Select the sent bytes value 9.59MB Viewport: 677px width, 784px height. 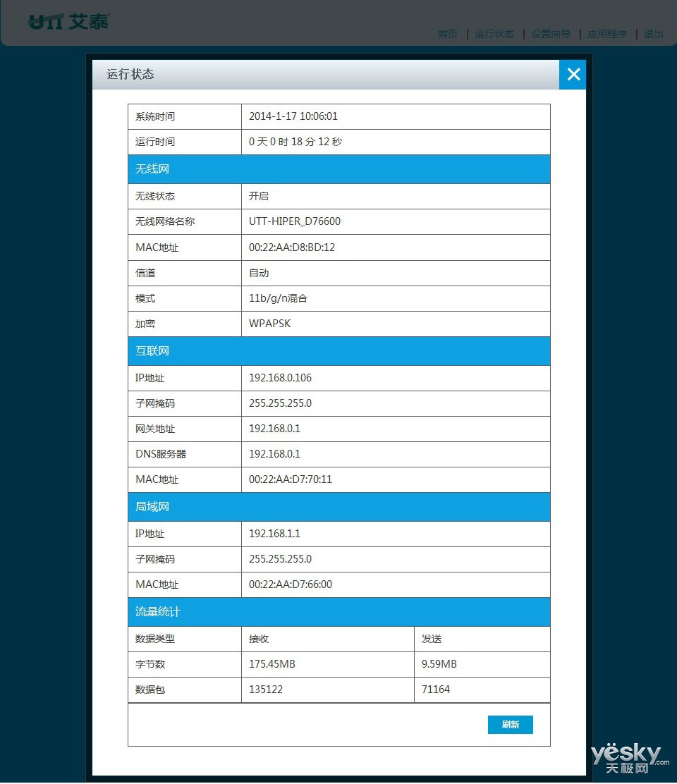pyautogui.click(x=439, y=664)
